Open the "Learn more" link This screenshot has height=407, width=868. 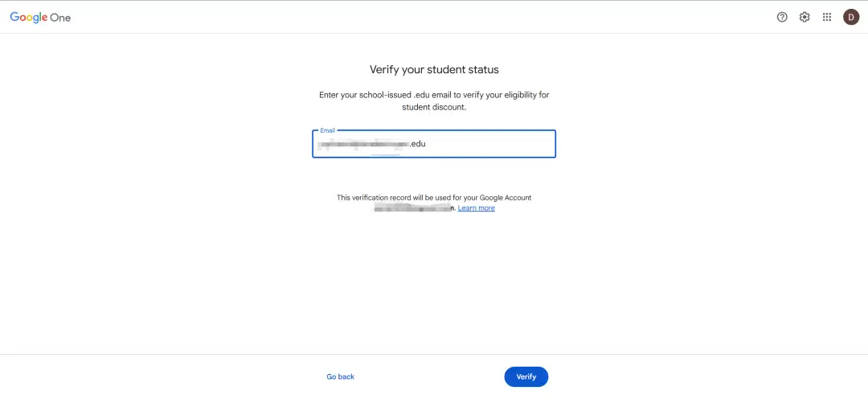point(477,208)
